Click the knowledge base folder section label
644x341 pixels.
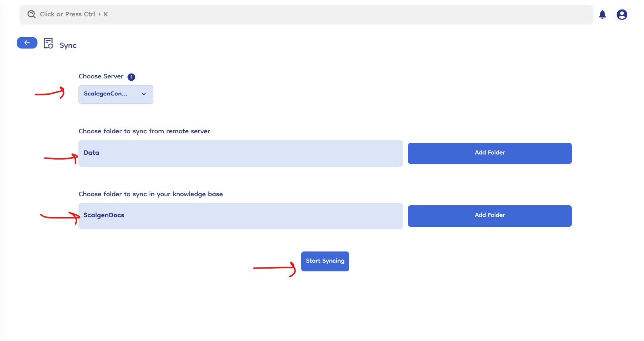coord(151,194)
